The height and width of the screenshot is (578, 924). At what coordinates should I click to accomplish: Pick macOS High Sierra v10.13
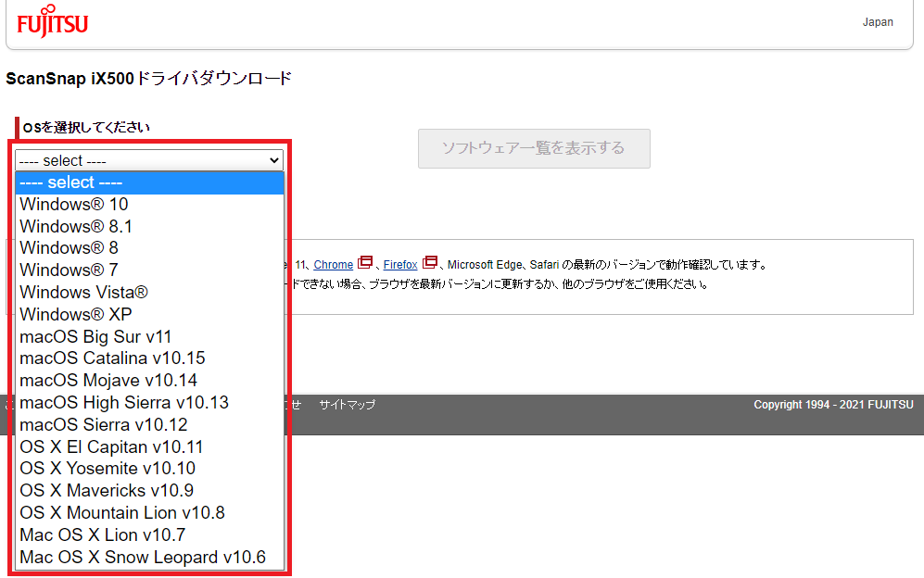150,403
